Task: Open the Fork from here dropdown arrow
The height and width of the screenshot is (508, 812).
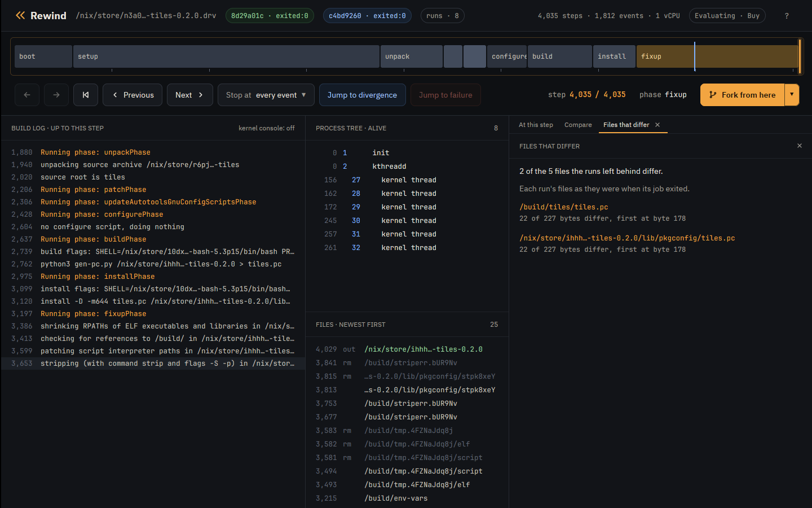Action: click(792, 95)
